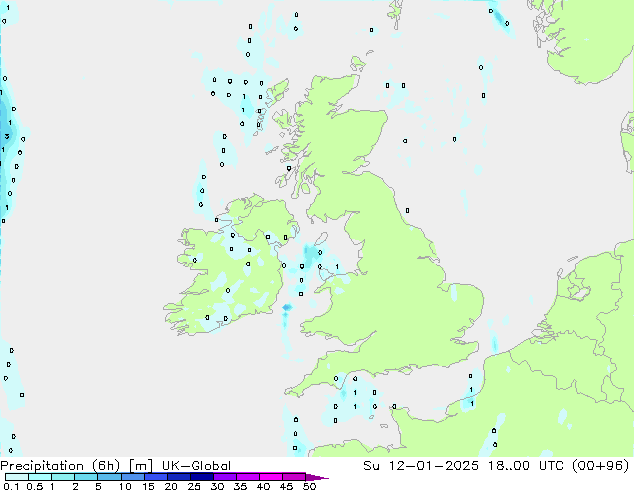634x490 pixels.
Task: Click the 45–50 legend color swatch
Action: [294, 477]
